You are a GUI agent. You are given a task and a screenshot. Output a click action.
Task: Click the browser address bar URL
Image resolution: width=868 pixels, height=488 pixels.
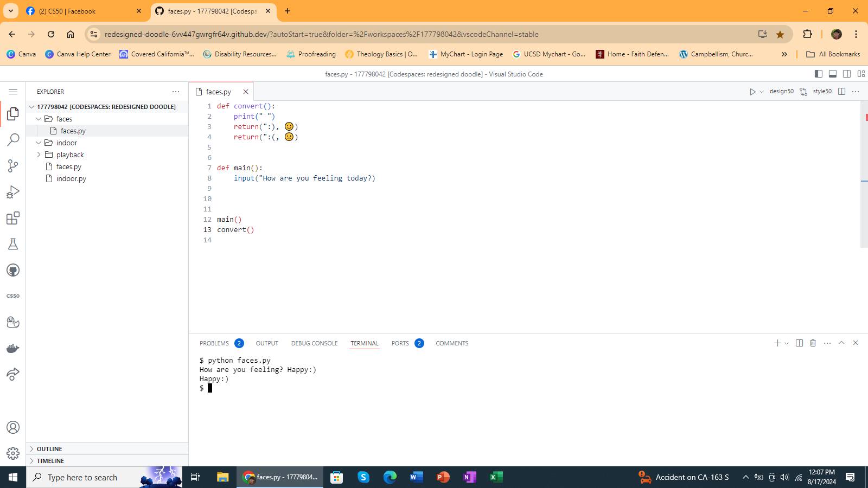coord(321,34)
